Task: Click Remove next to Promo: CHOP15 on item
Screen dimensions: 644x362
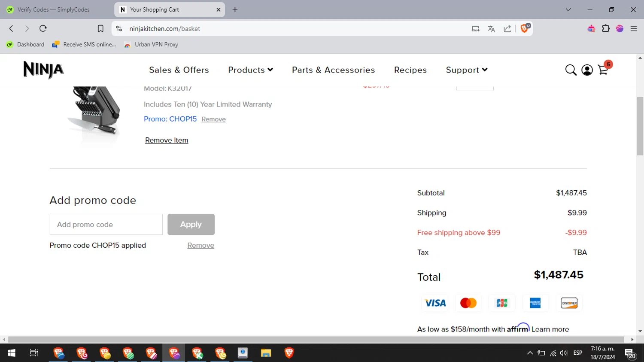Action: coord(213,119)
